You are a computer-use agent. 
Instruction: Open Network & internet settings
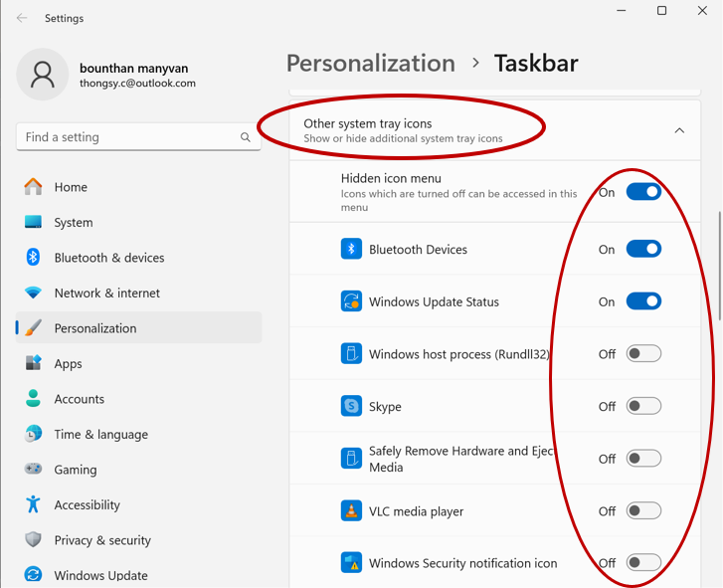tap(106, 293)
